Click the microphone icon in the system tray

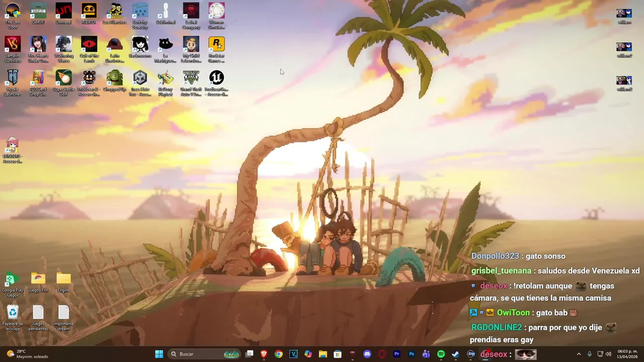[x=590, y=354]
